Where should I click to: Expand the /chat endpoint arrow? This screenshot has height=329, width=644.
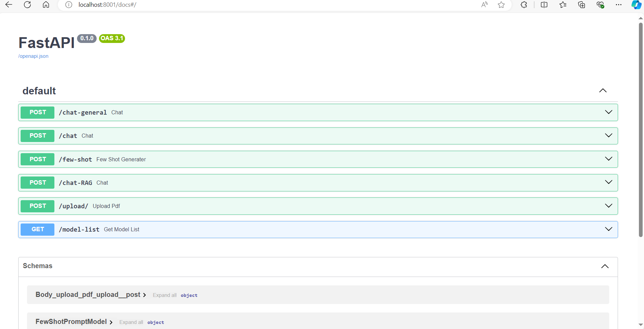click(609, 136)
